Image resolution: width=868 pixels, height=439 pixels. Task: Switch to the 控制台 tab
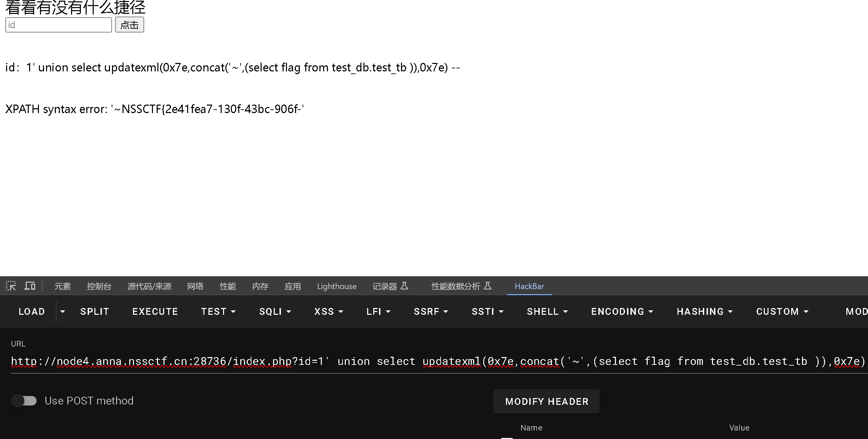(x=99, y=286)
